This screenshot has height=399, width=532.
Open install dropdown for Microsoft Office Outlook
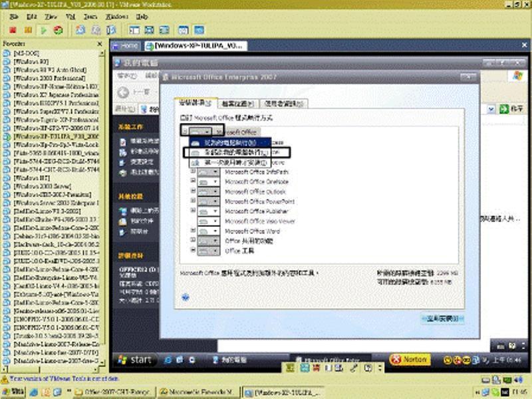(x=209, y=192)
